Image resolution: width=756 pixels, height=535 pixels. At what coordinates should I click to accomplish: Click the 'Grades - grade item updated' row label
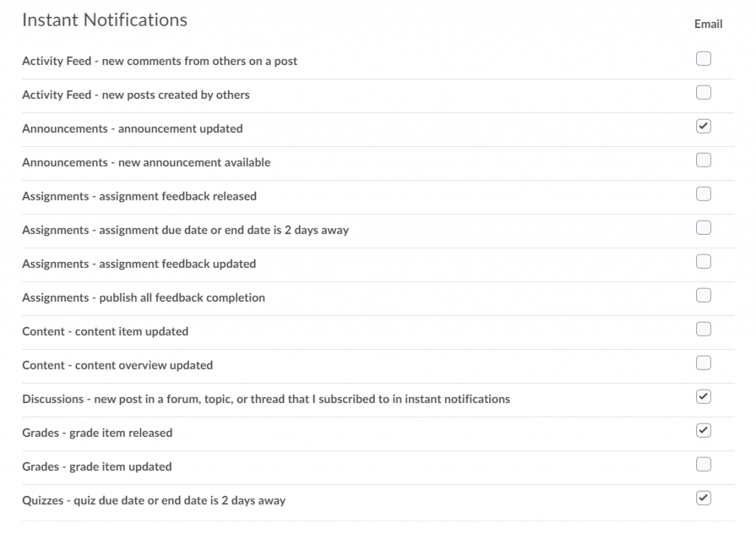[96, 466]
